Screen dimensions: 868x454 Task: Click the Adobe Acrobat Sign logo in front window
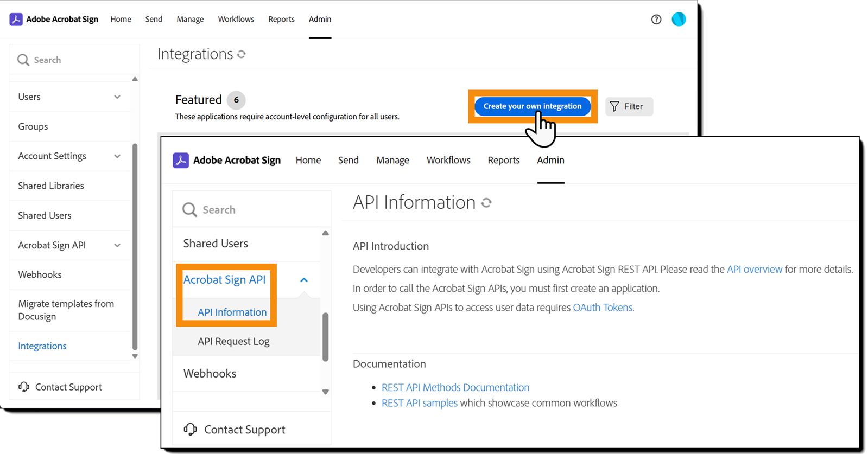(x=181, y=161)
